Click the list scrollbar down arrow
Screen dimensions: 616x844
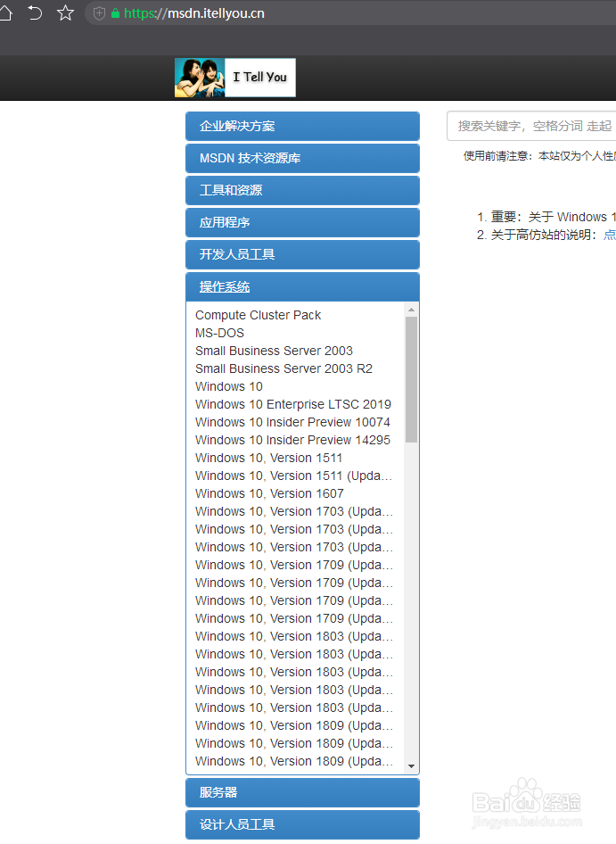pyautogui.click(x=411, y=766)
